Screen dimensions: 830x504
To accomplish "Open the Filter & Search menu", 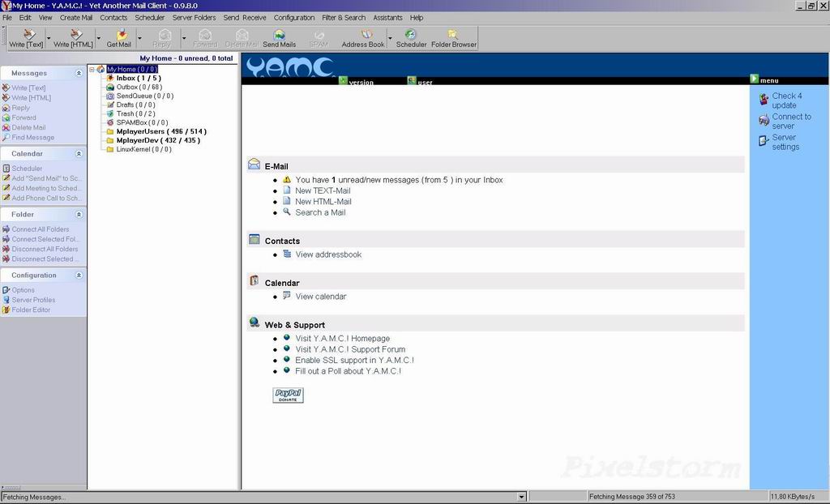I will click(x=344, y=18).
